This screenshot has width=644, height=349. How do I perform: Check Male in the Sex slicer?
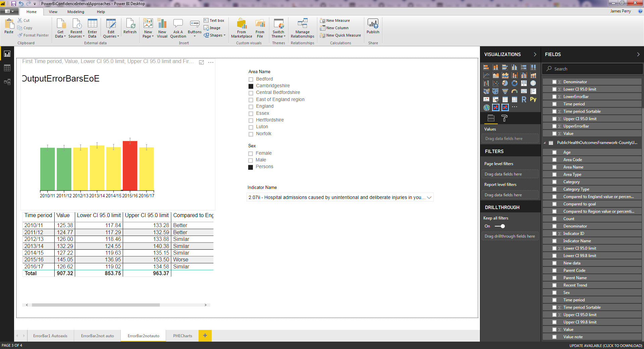(x=251, y=160)
